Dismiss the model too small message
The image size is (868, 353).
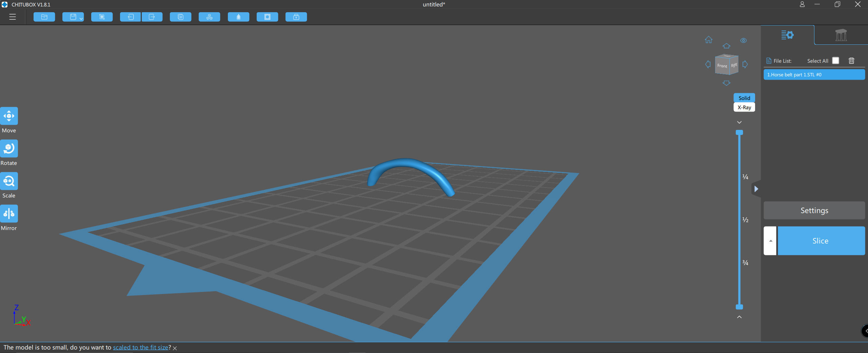(x=175, y=348)
